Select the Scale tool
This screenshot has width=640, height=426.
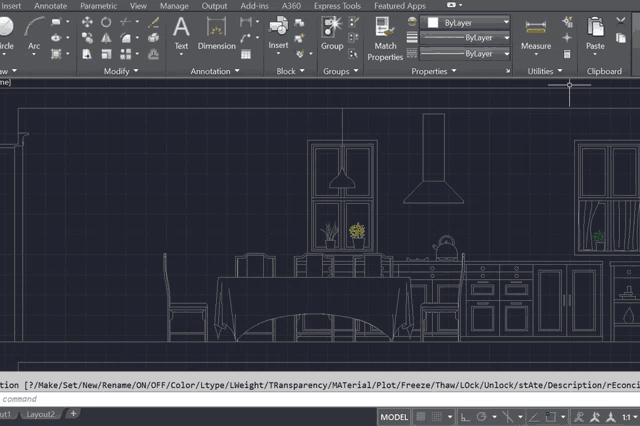106,54
